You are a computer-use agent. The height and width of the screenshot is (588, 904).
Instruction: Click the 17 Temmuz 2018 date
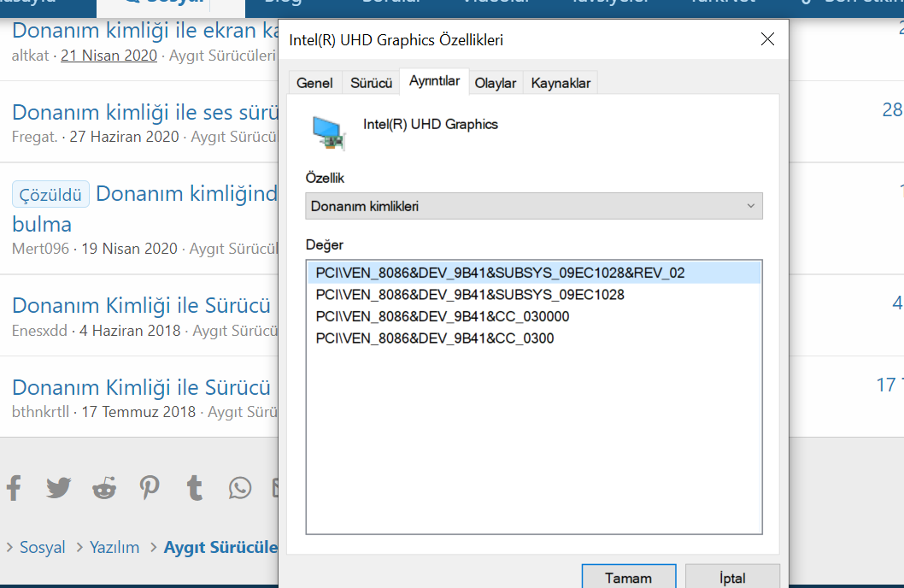pyautogui.click(x=138, y=413)
